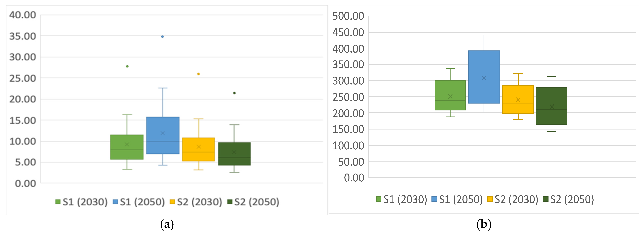
Task: Click the S2 (2050) legend text in chart (a)
Action: [x=257, y=202]
